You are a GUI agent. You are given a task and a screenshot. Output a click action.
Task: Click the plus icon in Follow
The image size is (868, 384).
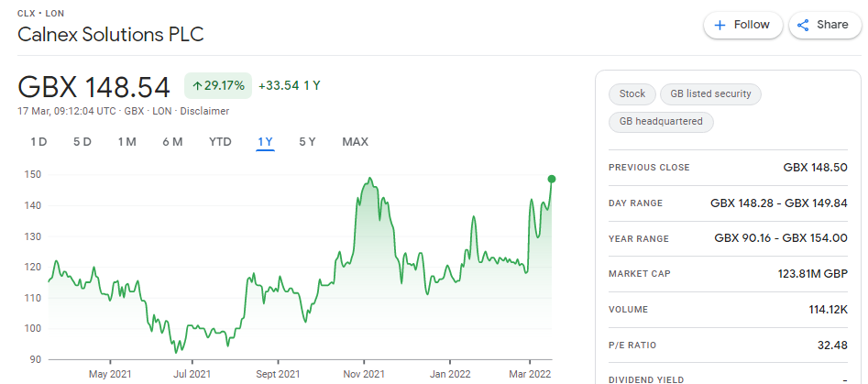click(720, 25)
